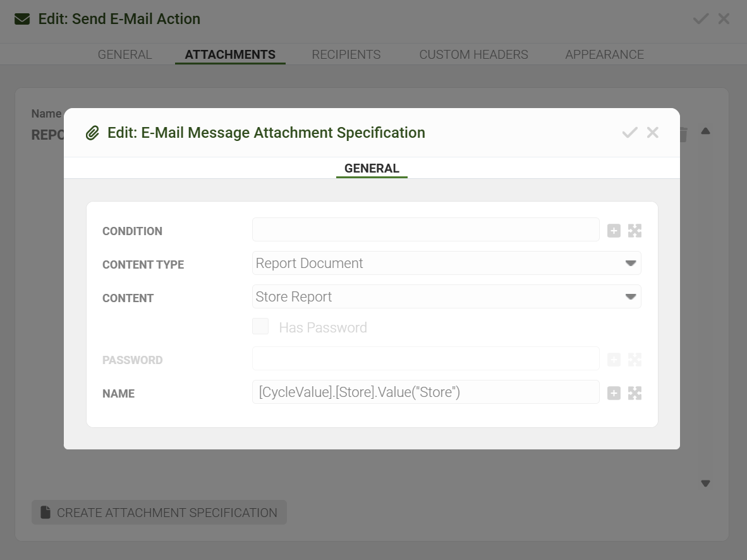747x560 pixels.
Task: Click the add icon beside Condition field
Action: pos(614,231)
